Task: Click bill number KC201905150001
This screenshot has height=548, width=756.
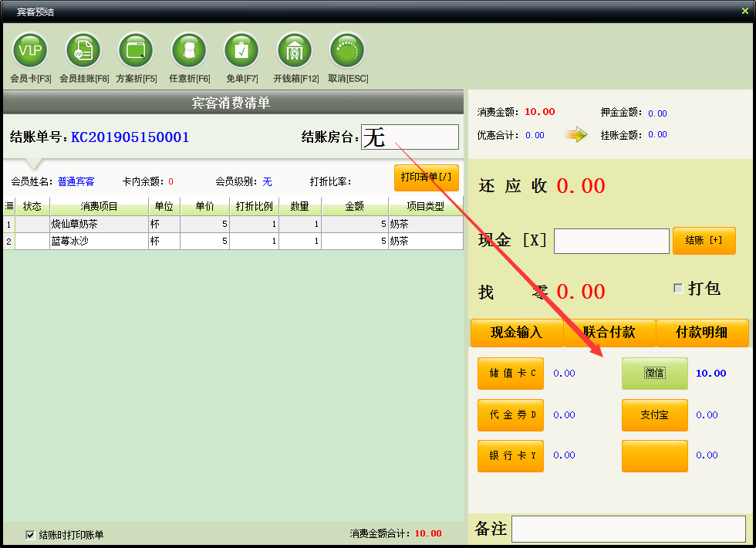Action: click(x=130, y=137)
